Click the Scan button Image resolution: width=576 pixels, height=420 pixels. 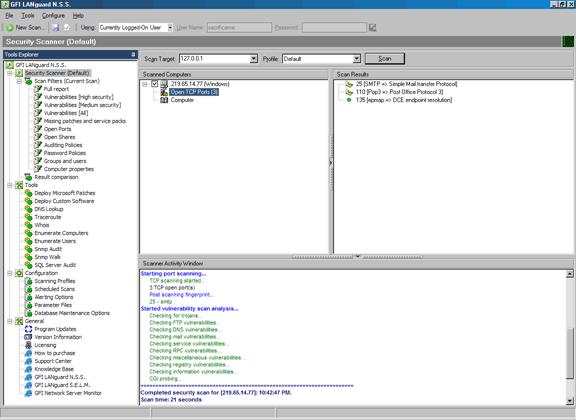coord(385,59)
